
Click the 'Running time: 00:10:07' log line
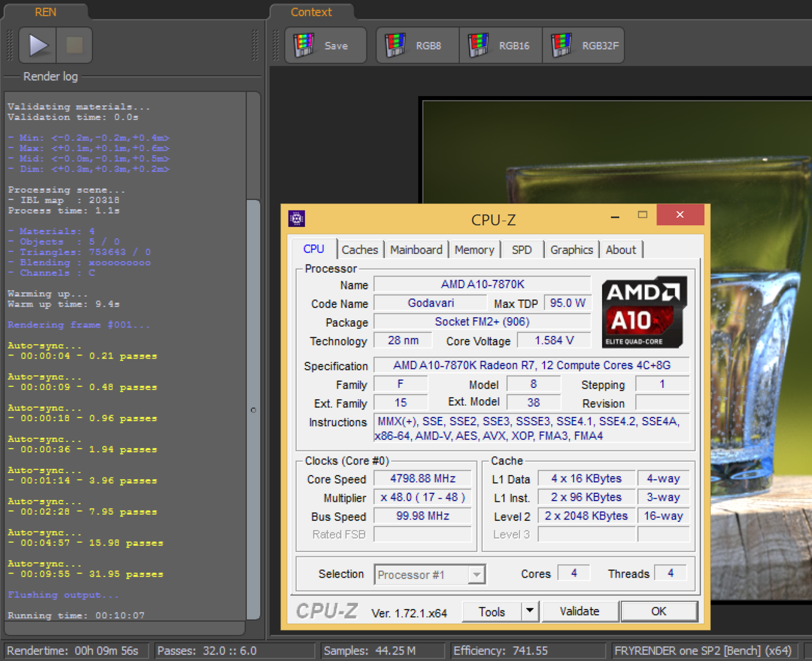tap(76, 615)
